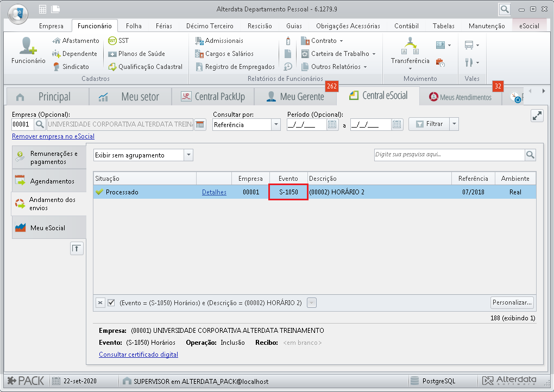This screenshot has height=392, width=554.
Task: Open the search magnifier in title bar
Action: pyautogui.click(x=505, y=9)
